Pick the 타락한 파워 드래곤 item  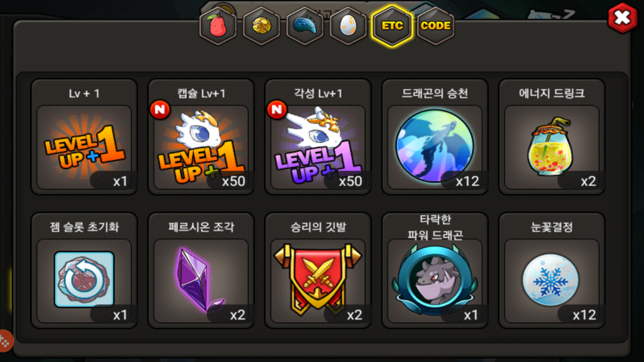point(435,270)
